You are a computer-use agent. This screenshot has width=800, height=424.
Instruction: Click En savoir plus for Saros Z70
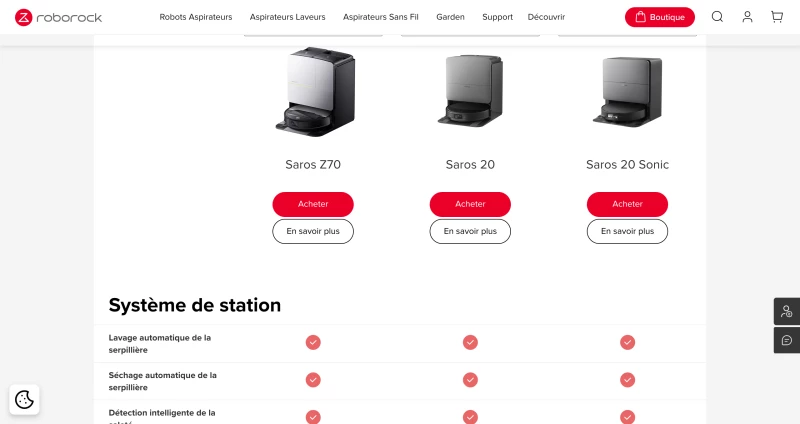tap(313, 231)
